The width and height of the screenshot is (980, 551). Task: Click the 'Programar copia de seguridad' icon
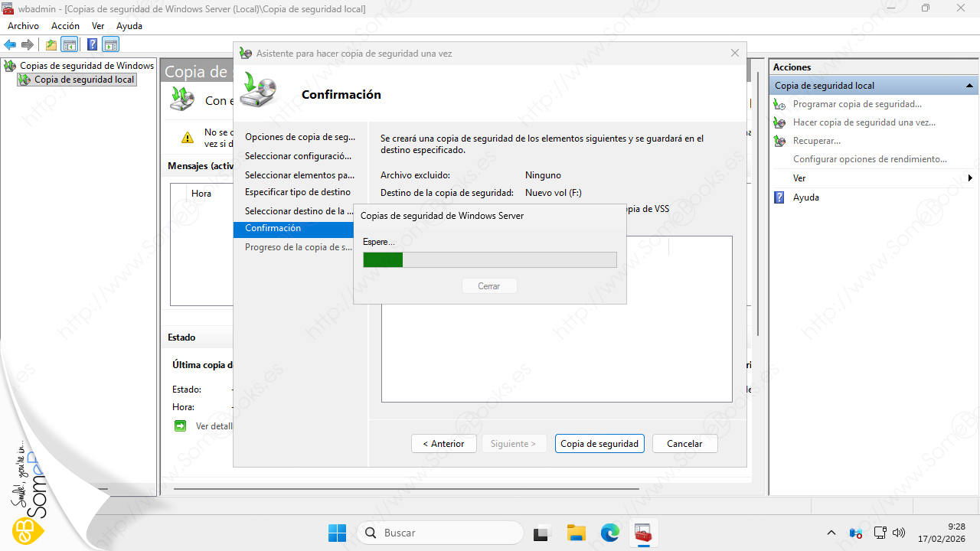(x=779, y=104)
